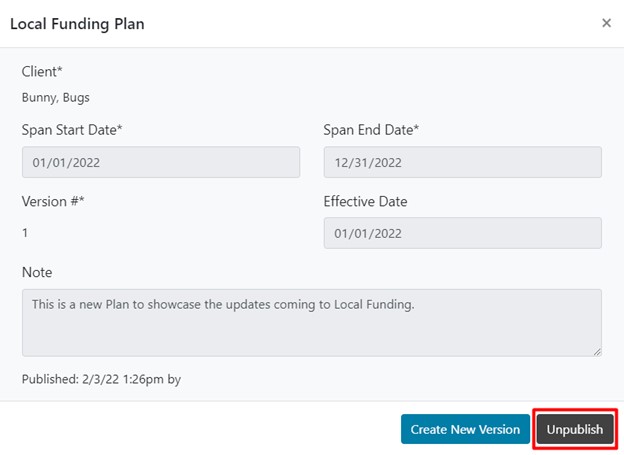Select the client name Bunny, Bugs
624x455 pixels.
(55, 98)
